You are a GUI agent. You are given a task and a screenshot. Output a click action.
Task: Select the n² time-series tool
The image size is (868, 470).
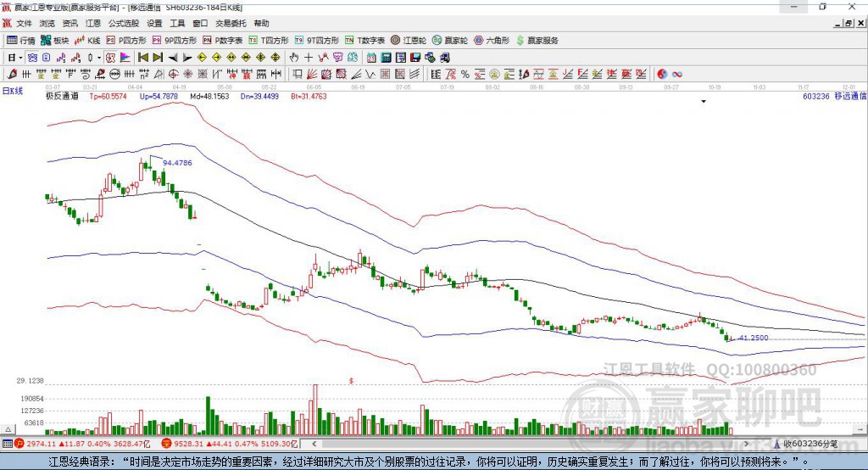(x=144, y=75)
